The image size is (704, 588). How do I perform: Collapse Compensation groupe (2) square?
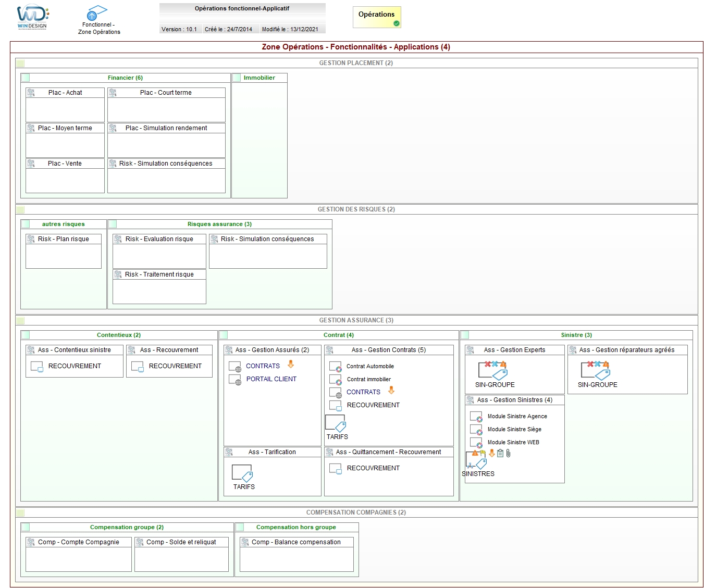click(x=26, y=528)
